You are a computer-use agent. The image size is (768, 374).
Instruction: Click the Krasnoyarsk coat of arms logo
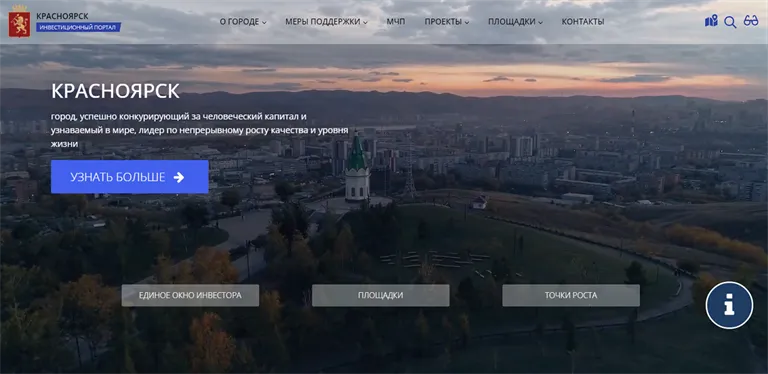[19, 22]
